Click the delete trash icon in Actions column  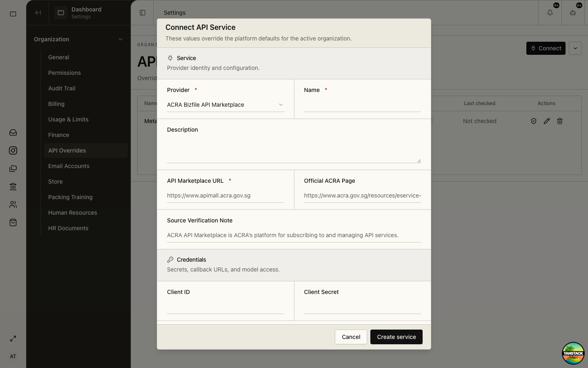[x=560, y=121]
